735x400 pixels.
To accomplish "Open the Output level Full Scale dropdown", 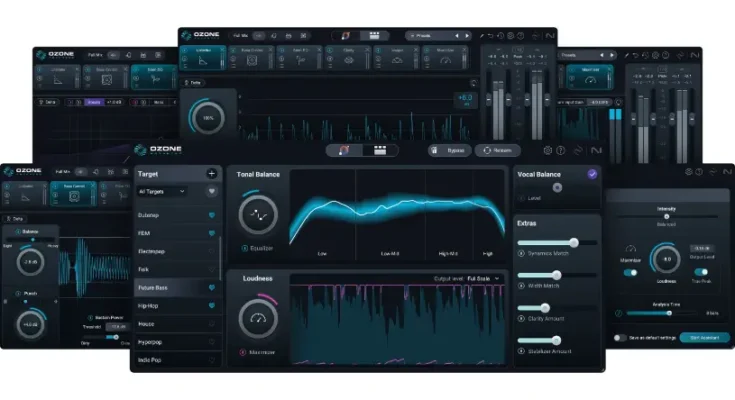I will click(x=483, y=278).
